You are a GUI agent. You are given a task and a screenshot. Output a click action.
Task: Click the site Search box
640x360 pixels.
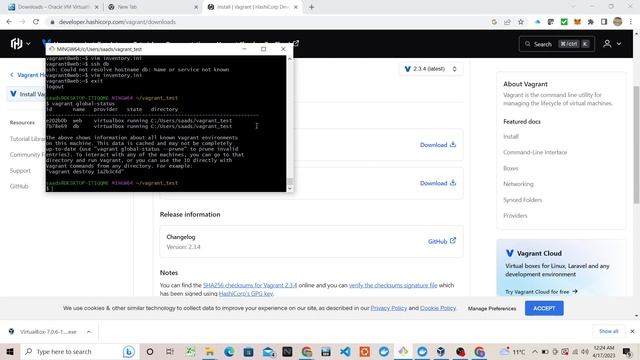click(x=557, y=44)
